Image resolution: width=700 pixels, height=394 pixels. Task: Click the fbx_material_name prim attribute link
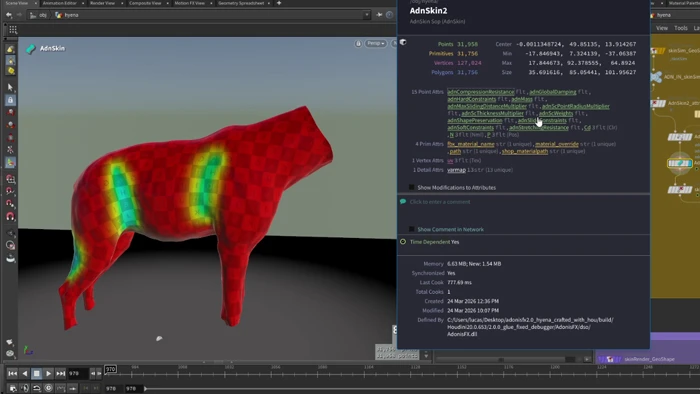coord(471,144)
